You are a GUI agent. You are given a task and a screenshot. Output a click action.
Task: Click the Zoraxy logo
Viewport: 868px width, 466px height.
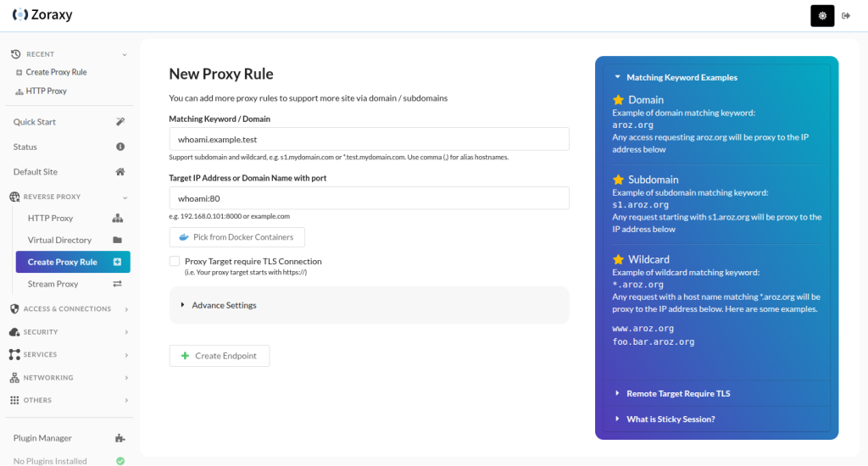tap(42, 14)
